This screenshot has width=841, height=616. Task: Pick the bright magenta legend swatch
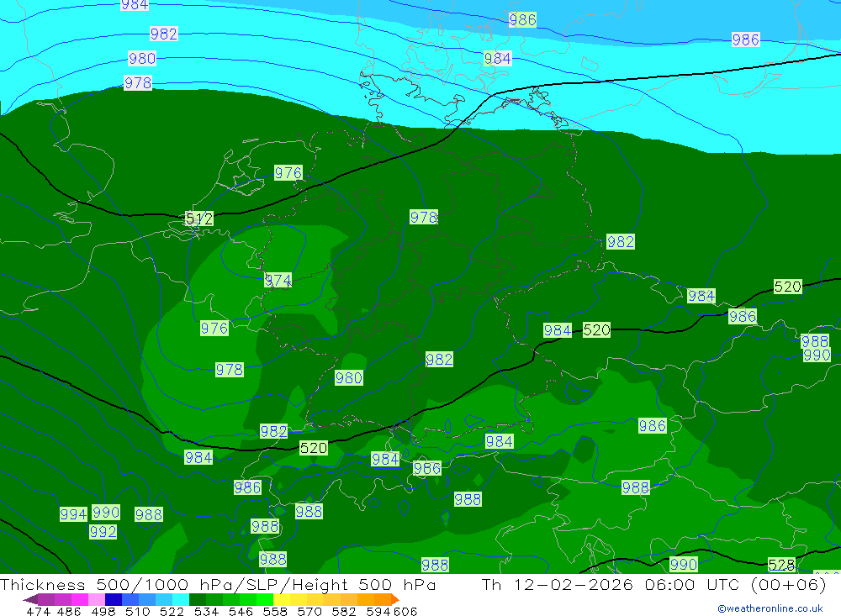80,599
